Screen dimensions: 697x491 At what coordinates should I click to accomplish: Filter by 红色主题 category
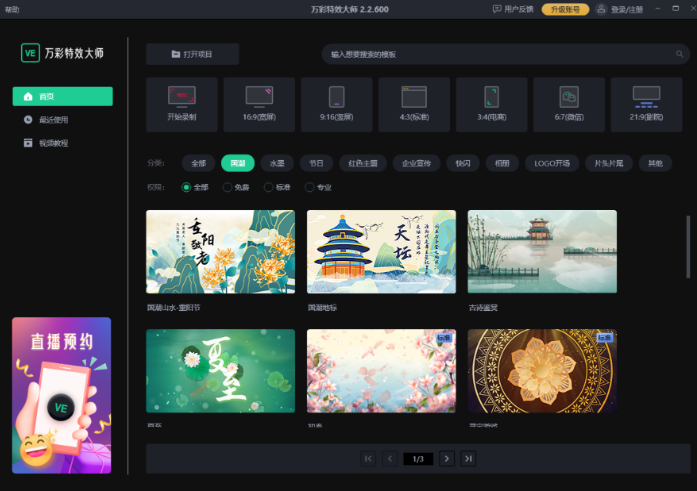tap(363, 163)
